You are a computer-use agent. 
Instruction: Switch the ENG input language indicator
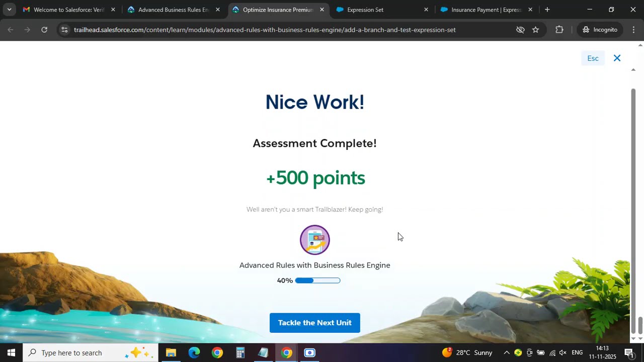(577, 352)
